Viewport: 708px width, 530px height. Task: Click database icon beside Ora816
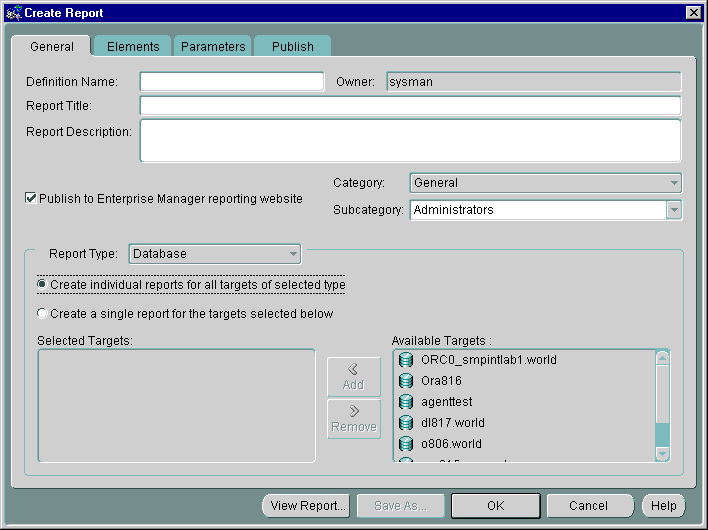(406, 381)
